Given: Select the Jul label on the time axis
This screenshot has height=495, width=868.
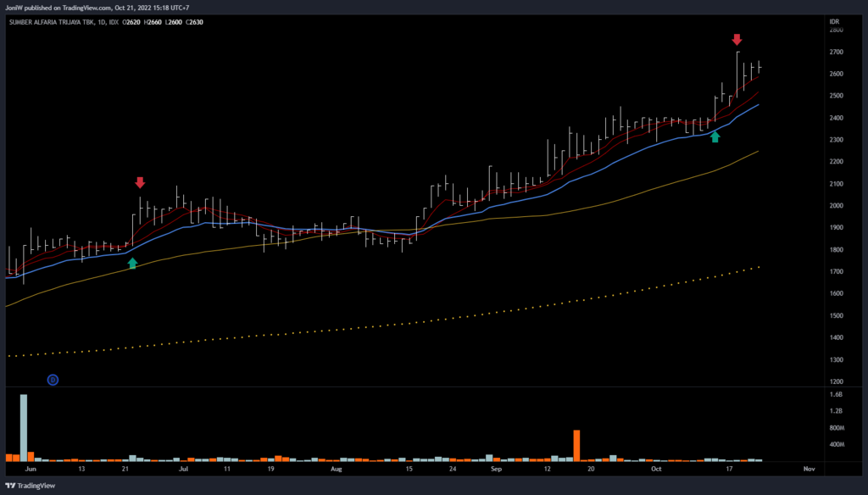Looking at the screenshot, I should [183, 468].
